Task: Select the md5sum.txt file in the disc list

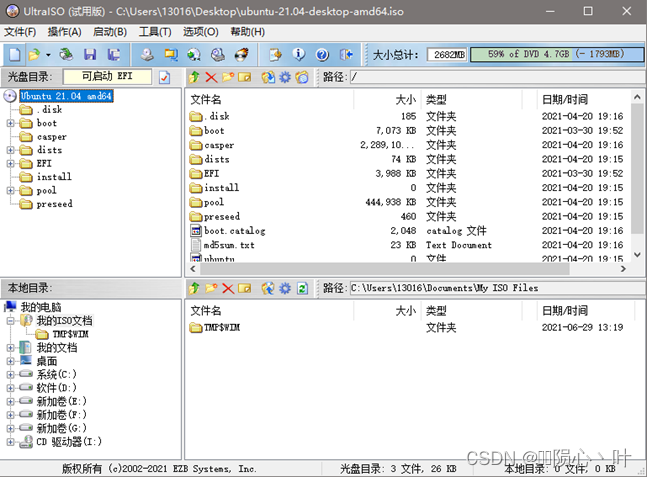Action: (229, 245)
